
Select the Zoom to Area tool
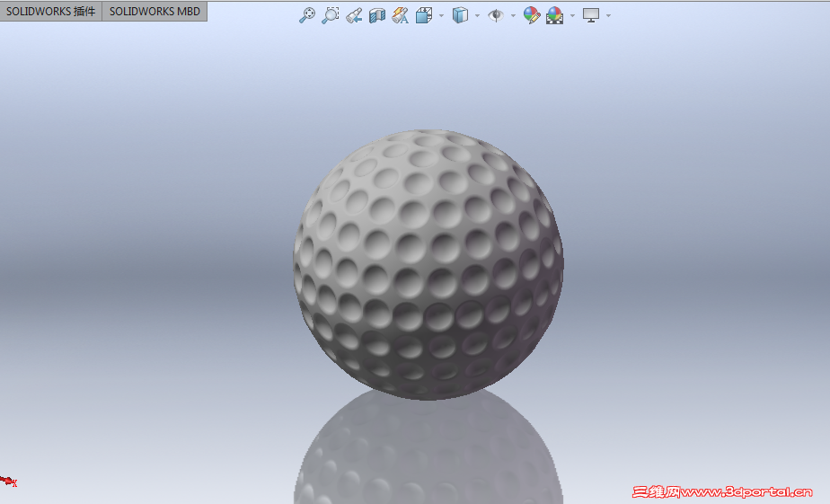331,15
